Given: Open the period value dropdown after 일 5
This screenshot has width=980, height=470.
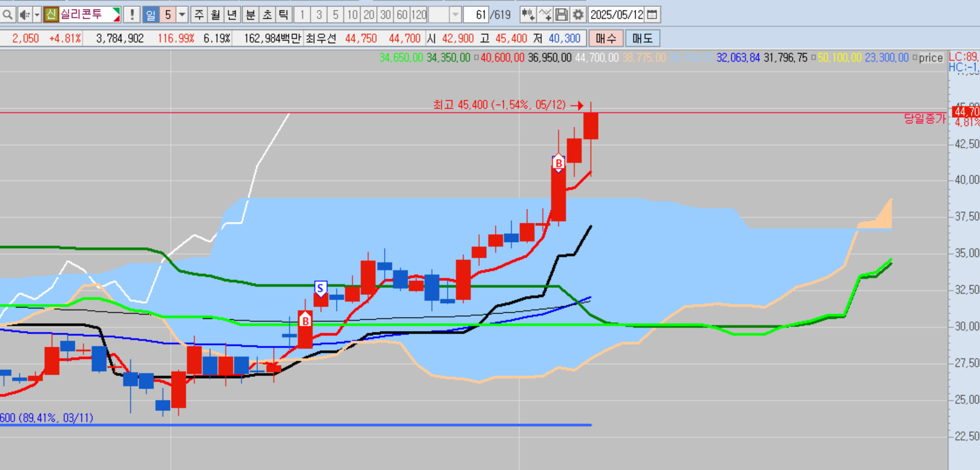Looking at the screenshot, I should tap(182, 15).
